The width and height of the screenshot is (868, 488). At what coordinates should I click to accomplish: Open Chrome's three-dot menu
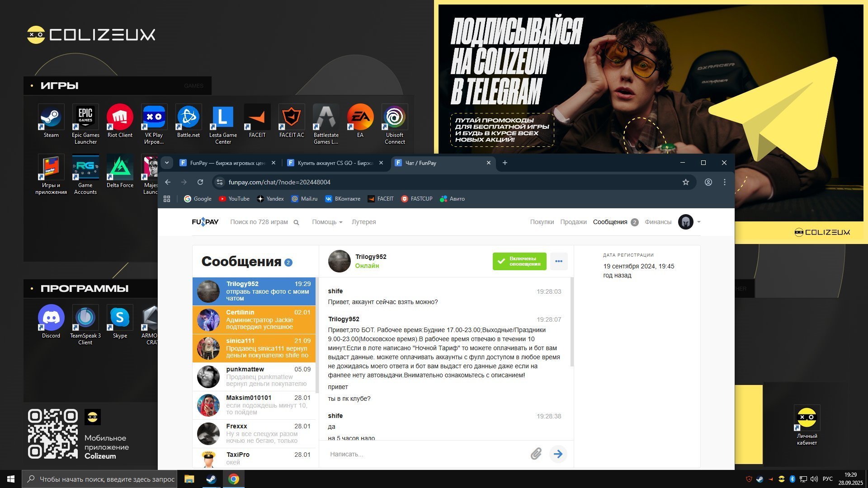click(x=725, y=182)
